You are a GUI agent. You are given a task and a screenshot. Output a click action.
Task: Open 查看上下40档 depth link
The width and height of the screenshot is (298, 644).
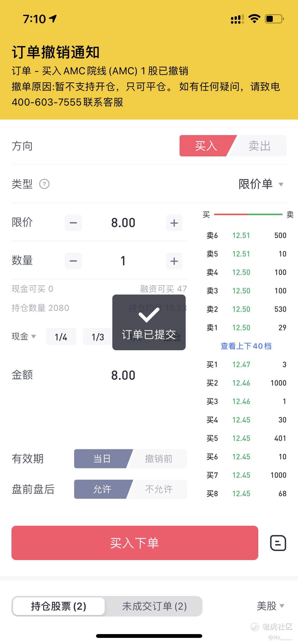click(x=246, y=346)
